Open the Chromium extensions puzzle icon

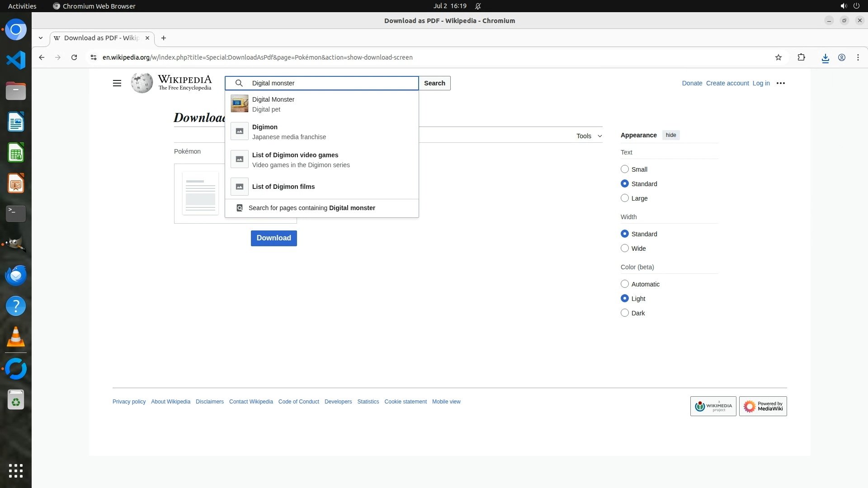(x=801, y=57)
